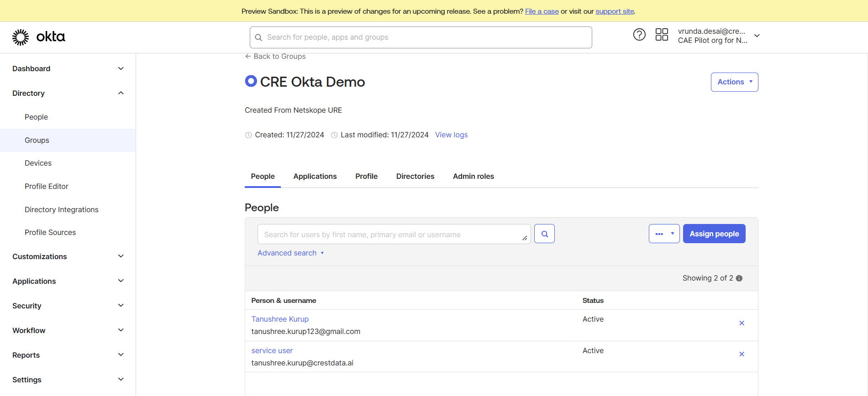Viewport: 868px width, 396px height.
Task: Open the three-dots more options dropdown
Action: [x=664, y=234]
